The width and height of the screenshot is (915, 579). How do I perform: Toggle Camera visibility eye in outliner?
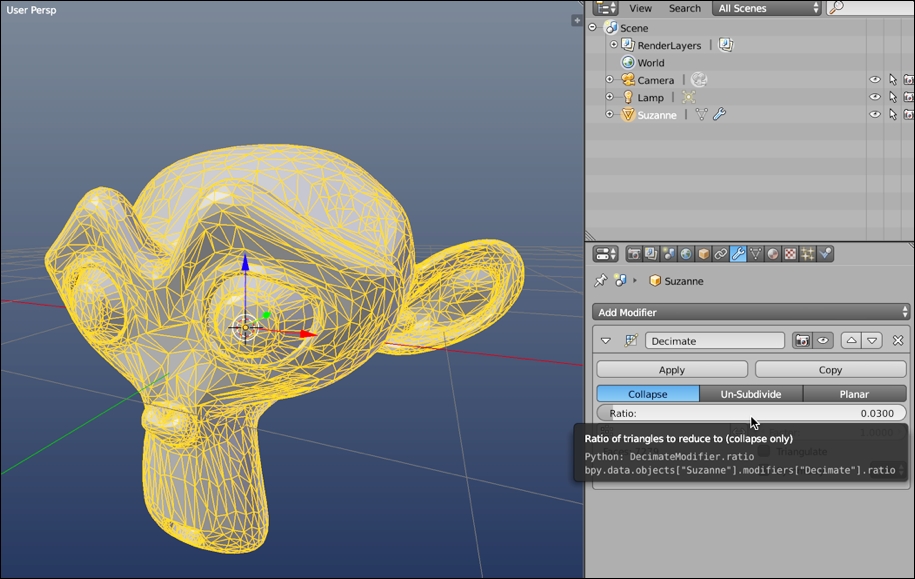875,79
